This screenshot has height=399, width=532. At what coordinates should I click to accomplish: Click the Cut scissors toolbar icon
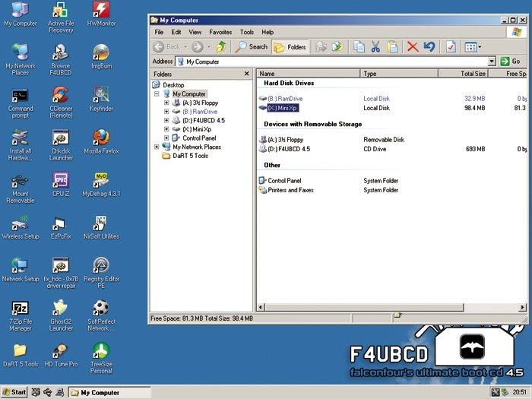pos(375,47)
